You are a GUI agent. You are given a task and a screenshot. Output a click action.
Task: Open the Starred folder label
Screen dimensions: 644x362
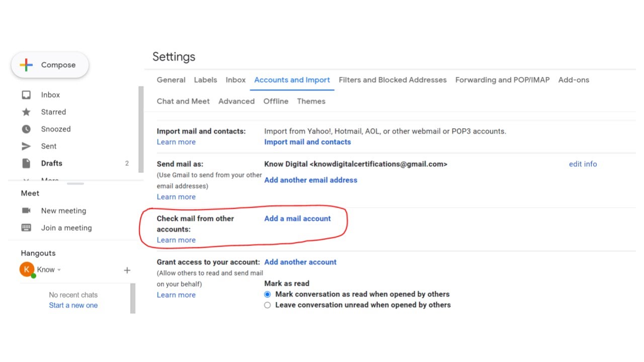[x=53, y=112]
